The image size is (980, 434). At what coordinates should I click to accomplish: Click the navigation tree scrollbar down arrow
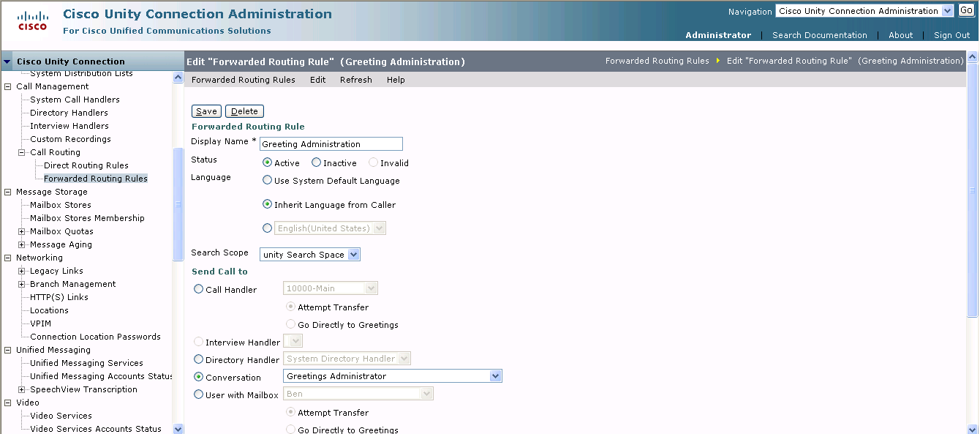pyautogui.click(x=178, y=428)
